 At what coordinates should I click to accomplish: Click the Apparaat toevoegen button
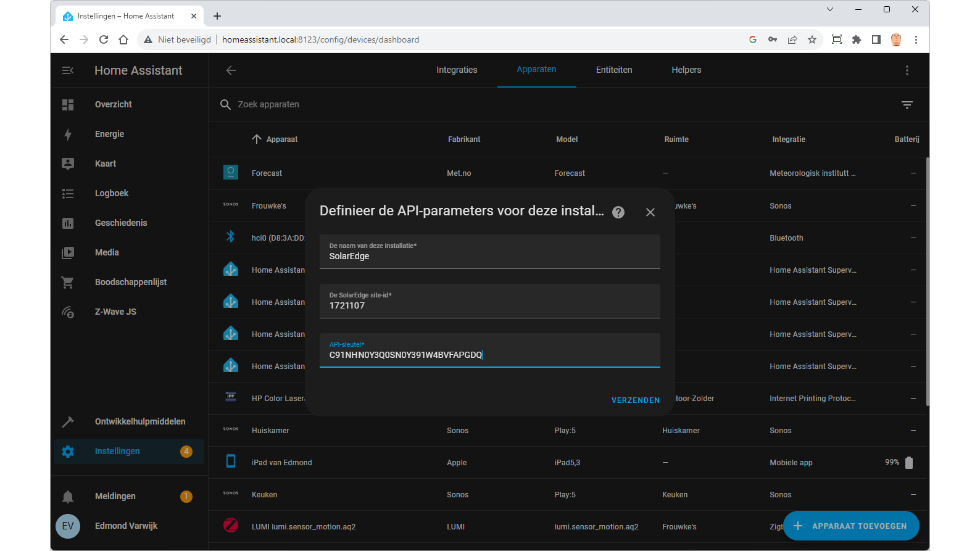(x=851, y=526)
